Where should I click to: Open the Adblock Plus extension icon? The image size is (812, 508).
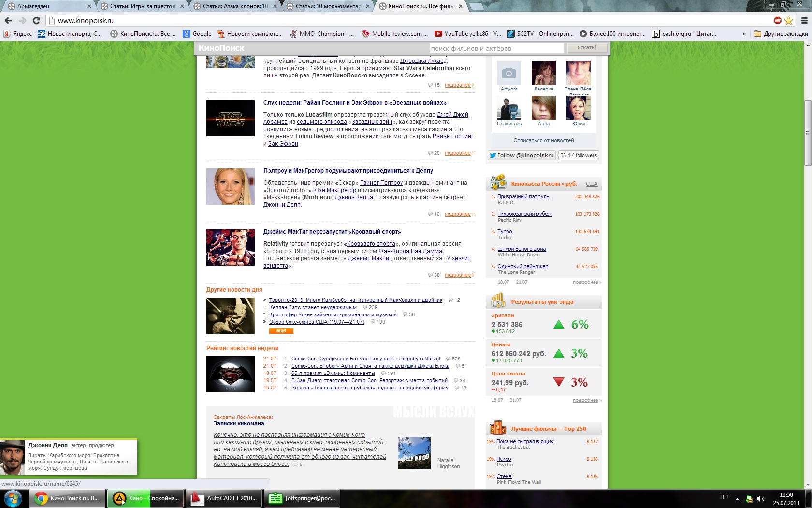778,20
